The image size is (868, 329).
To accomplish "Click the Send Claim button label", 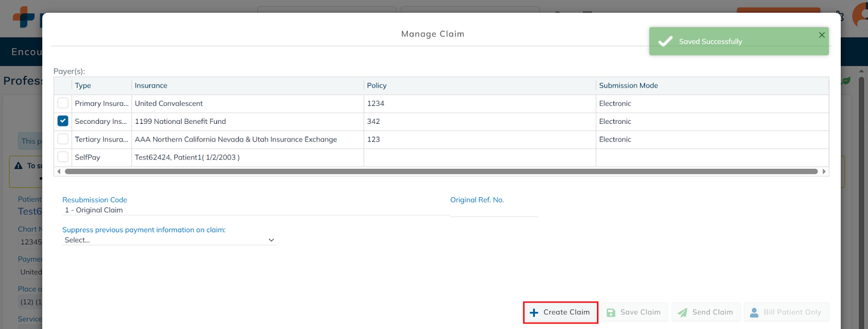I will [712, 312].
